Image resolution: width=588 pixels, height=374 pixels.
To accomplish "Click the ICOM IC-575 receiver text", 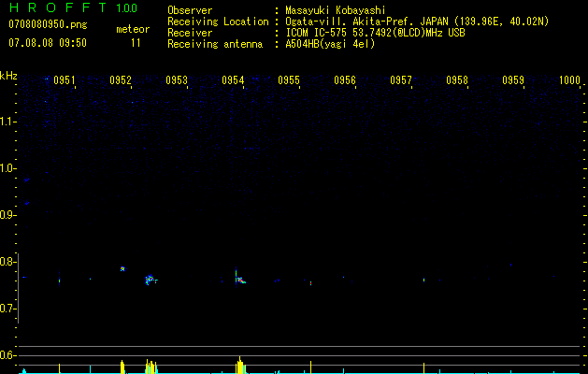I will [376, 33].
